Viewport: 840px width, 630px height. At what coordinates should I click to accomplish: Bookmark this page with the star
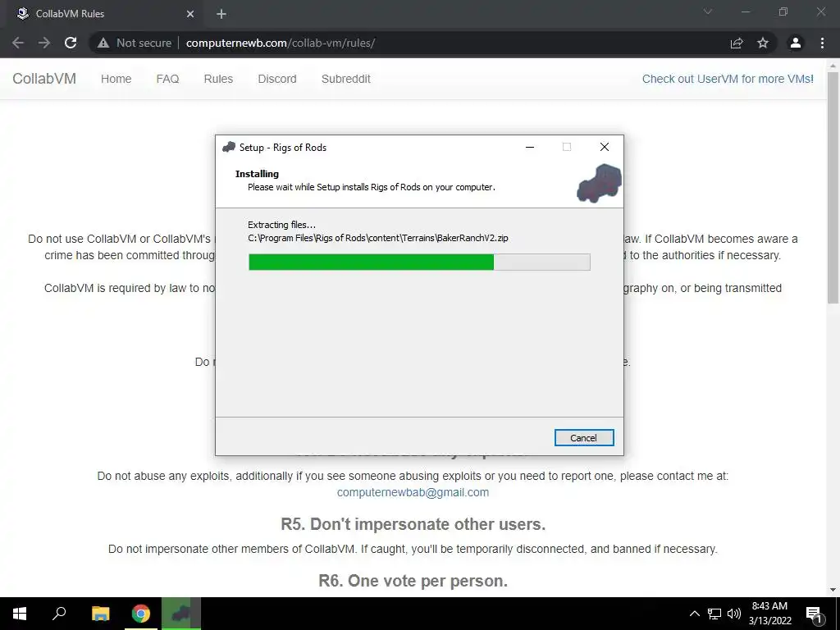click(763, 43)
